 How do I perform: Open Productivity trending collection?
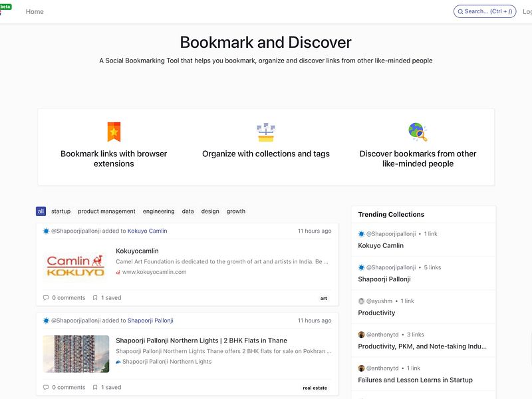(x=376, y=313)
